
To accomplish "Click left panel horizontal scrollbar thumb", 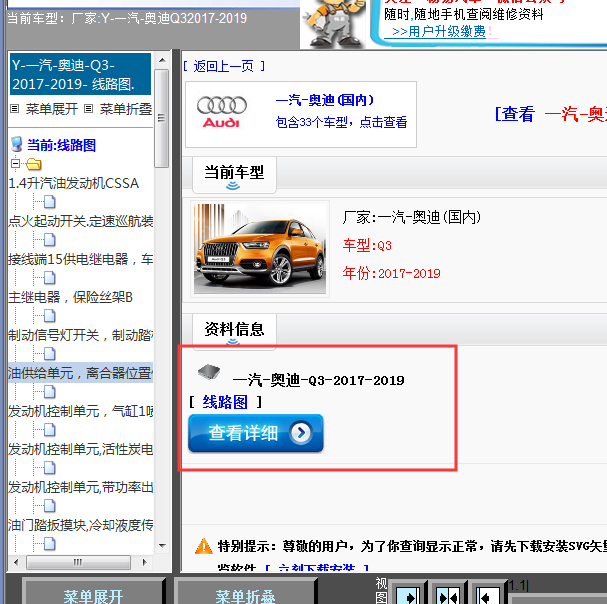I will (x=78, y=562).
